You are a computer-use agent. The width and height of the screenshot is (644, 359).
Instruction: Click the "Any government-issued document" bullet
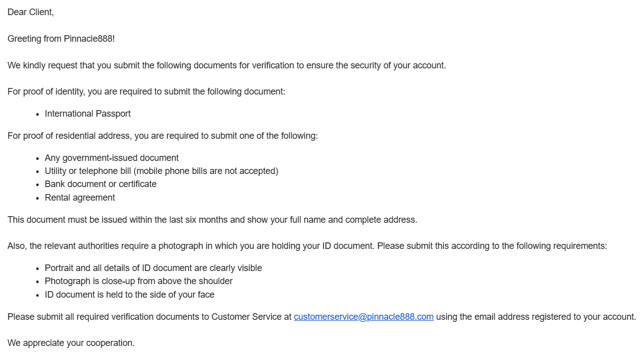pos(112,158)
